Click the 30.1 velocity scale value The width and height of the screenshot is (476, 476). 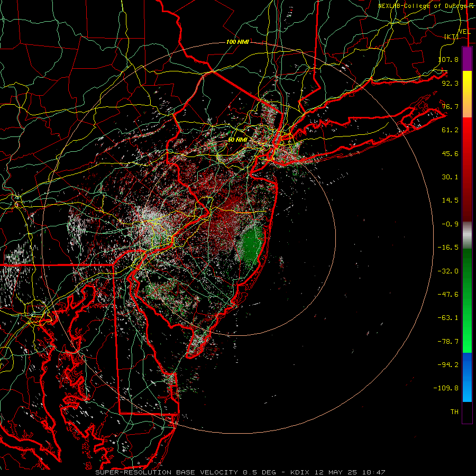click(450, 177)
